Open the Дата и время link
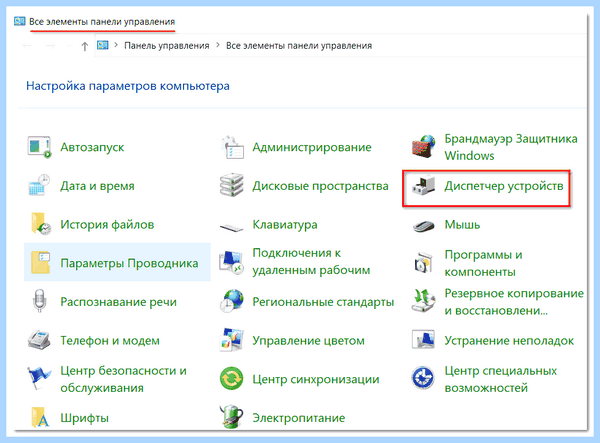The height and width of the screenshot is (443, 600). click(98, 186)
